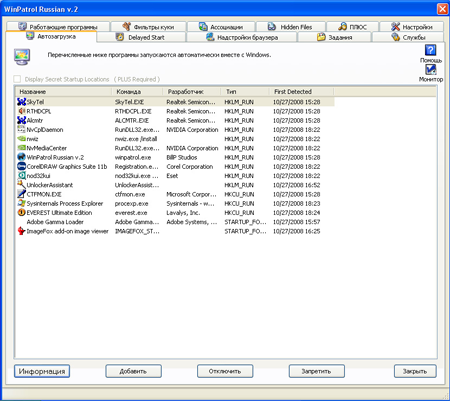The height and width of the screenshot is (401, 450).
Task: Click the nwiz NVIDIA icon
Action: click(21, 139)
